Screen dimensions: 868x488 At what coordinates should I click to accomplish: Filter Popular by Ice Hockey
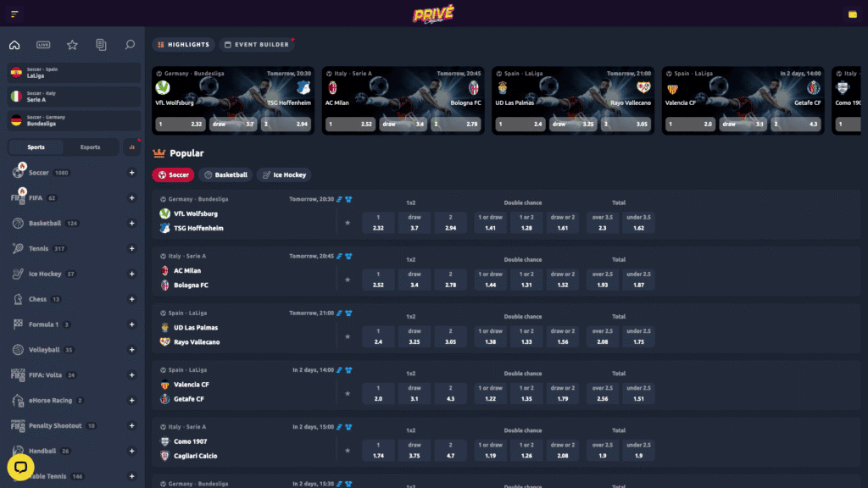point(285,175)
